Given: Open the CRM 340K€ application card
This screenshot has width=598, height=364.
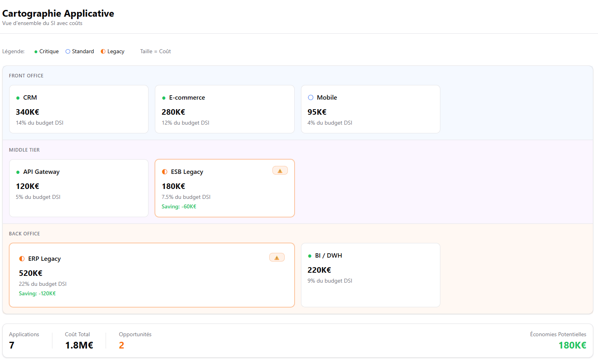Looking at the screenshot, I should (x=79, y=109).
